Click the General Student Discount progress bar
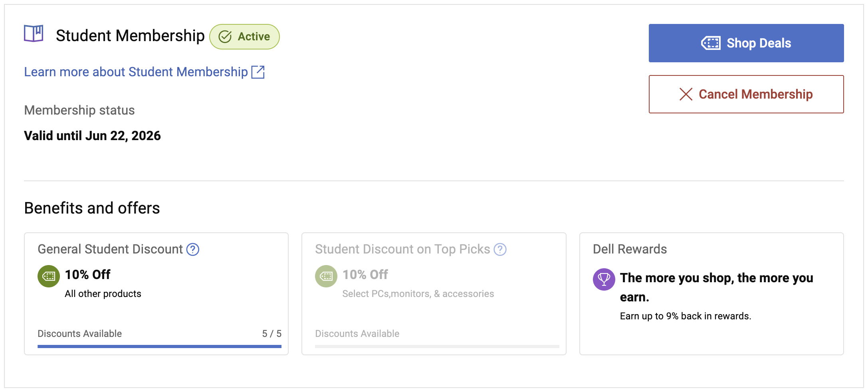 click(x=159, y=346)
